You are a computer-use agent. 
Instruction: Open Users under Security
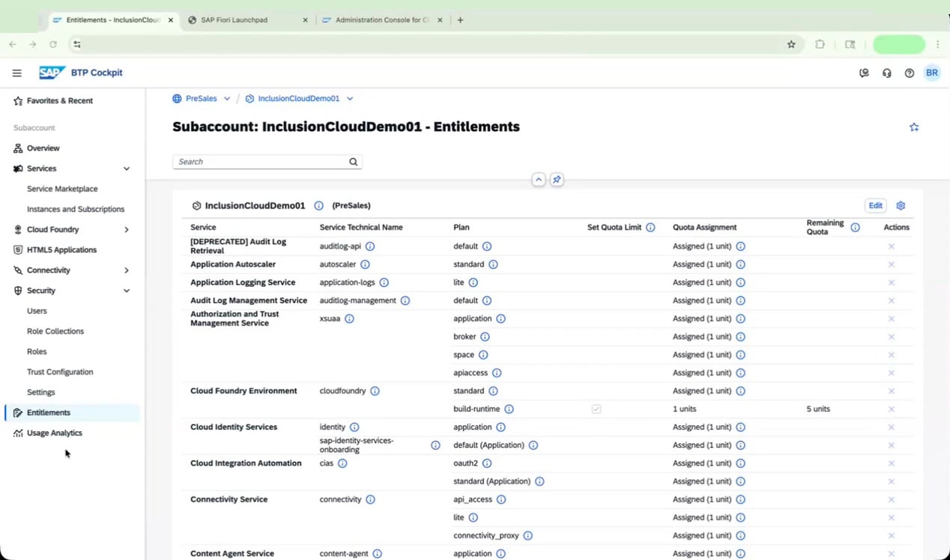pyautogui.click(x=37, y=311)
